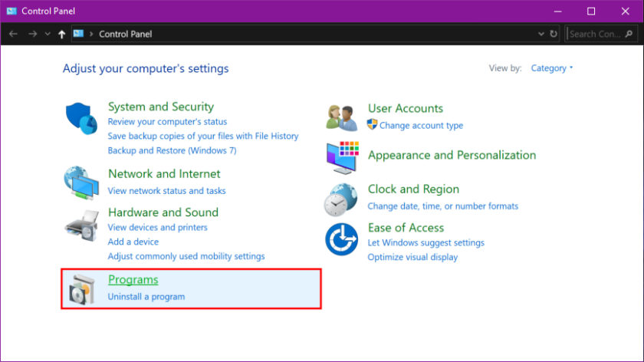Open the View by Category dropdown
The height and width of the screenshot is (362, 644).
[552, 68]
